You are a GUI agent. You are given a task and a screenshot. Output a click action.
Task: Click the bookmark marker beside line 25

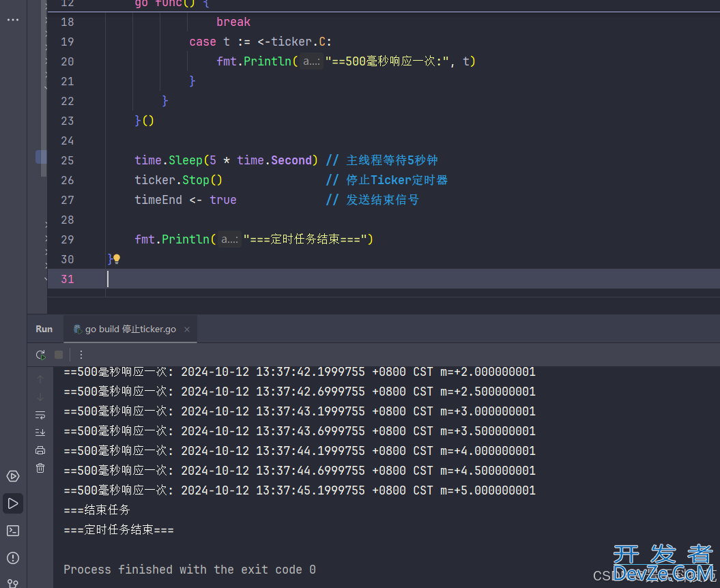[x=42, y=157]
